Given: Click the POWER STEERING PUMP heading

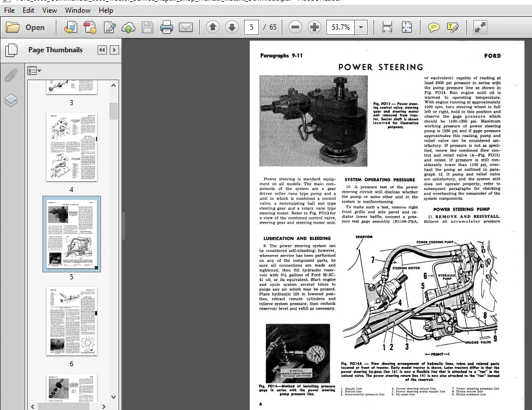Looking at the screenshot, I should (461, 209).
